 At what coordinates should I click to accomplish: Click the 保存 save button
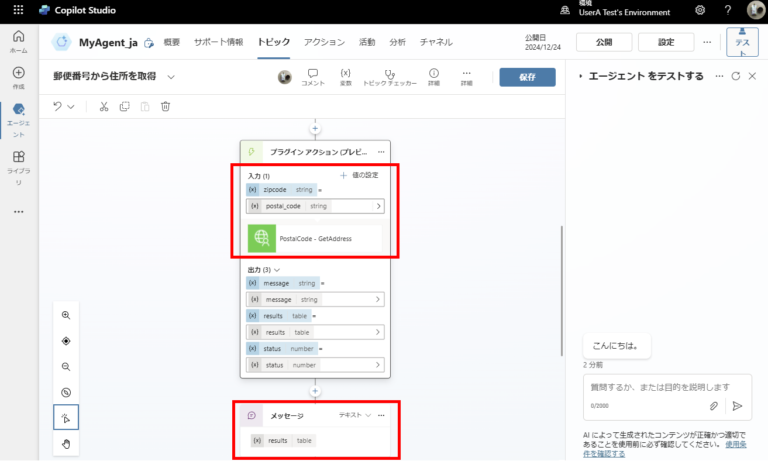[527, 77]
